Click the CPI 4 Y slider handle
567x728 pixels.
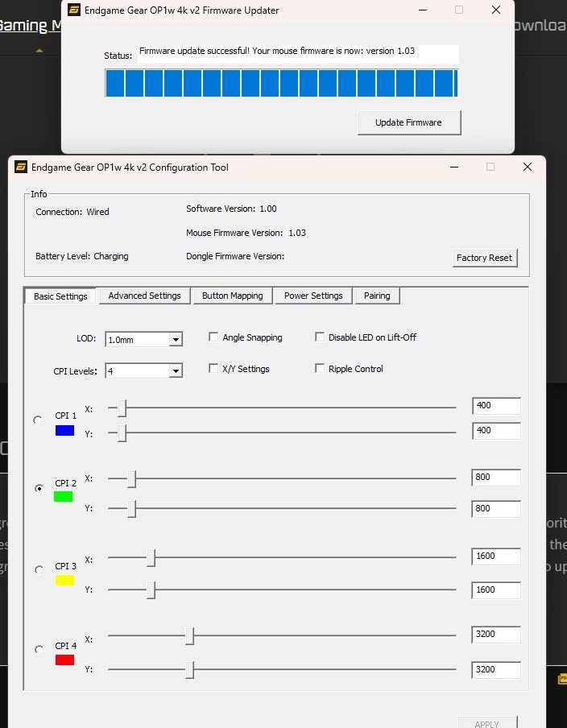[x=189, y=669]
